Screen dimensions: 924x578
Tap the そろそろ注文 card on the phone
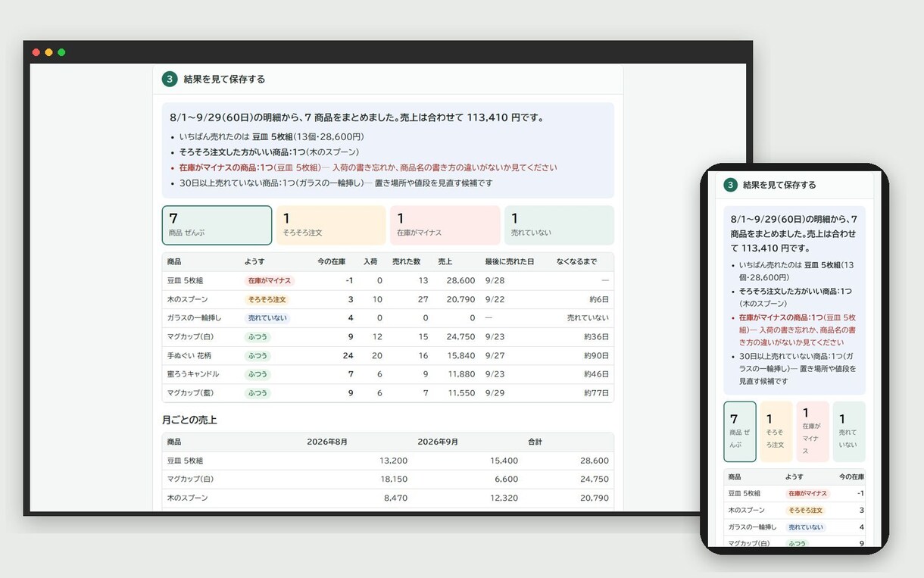(x=776, y=432)
